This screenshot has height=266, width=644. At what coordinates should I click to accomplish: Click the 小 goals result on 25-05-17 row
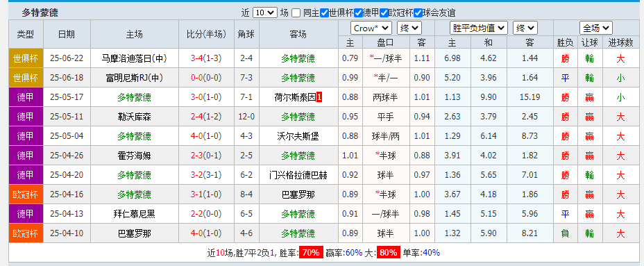[x=620, y=97]
